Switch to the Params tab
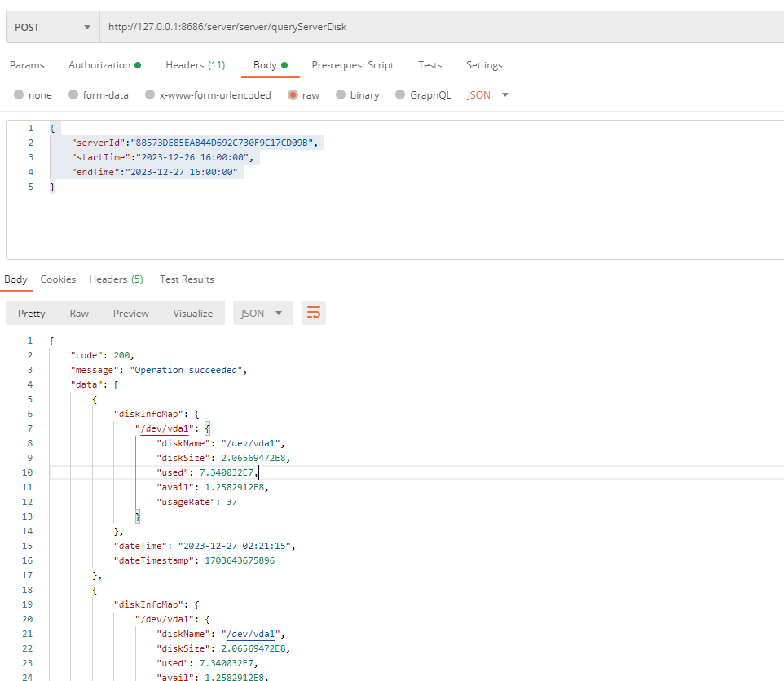This screenshot has height=681, width=784. point(27,65)
